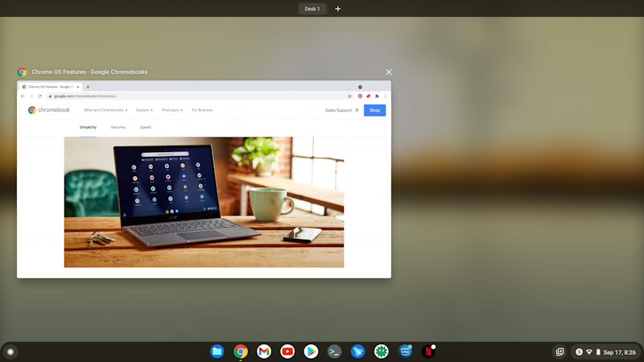Launch Google Chrome from the shelf
Viewport: 644px width, 362px height.
coord(241,352)
